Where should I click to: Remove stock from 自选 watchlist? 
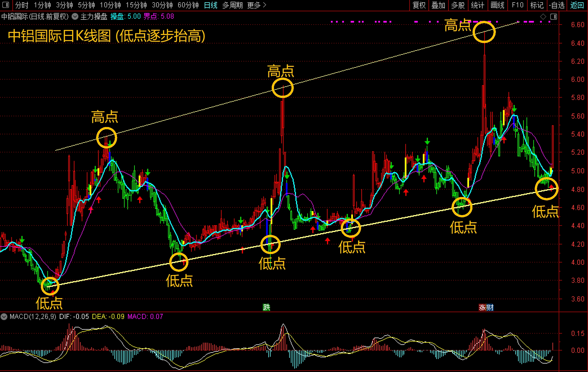click(x=557, y=5)
